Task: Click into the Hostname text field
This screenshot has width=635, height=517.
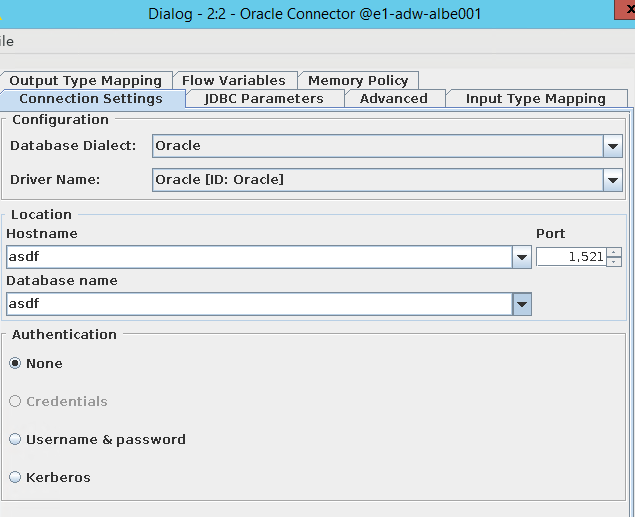Action: [x=259, y=257]
